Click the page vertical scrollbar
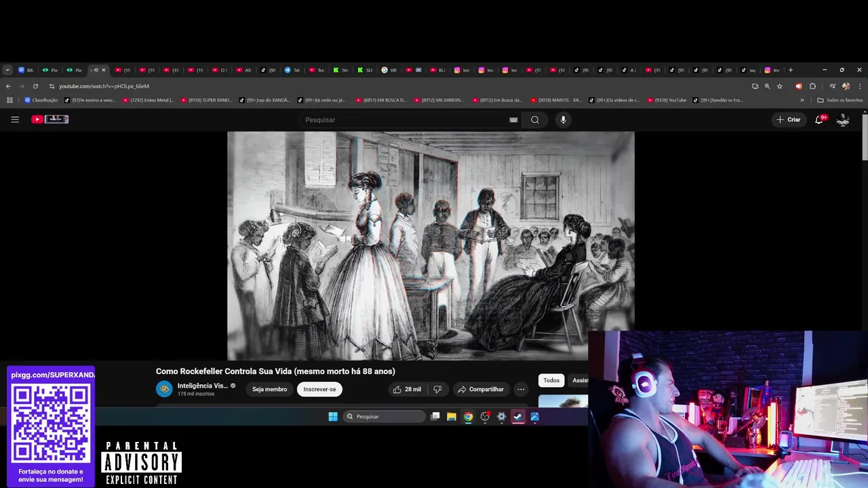The width and height of the screenshot is (868, 488). point(865,138)
